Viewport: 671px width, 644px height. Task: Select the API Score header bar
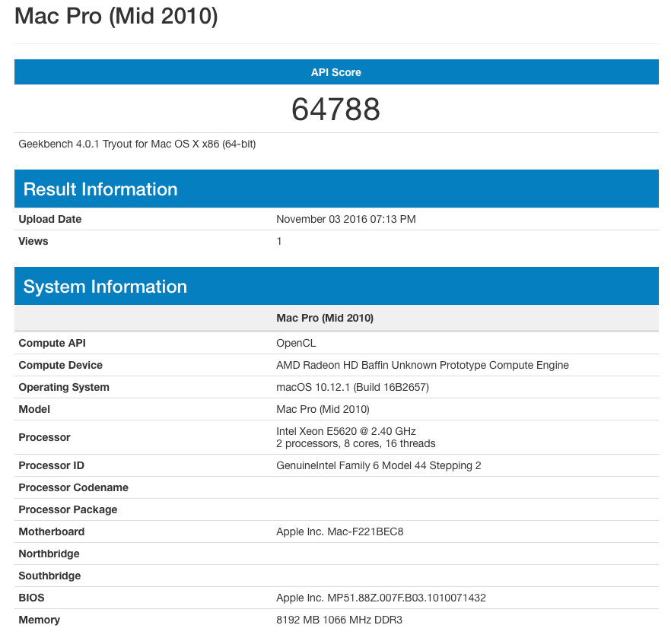(336, 71)
